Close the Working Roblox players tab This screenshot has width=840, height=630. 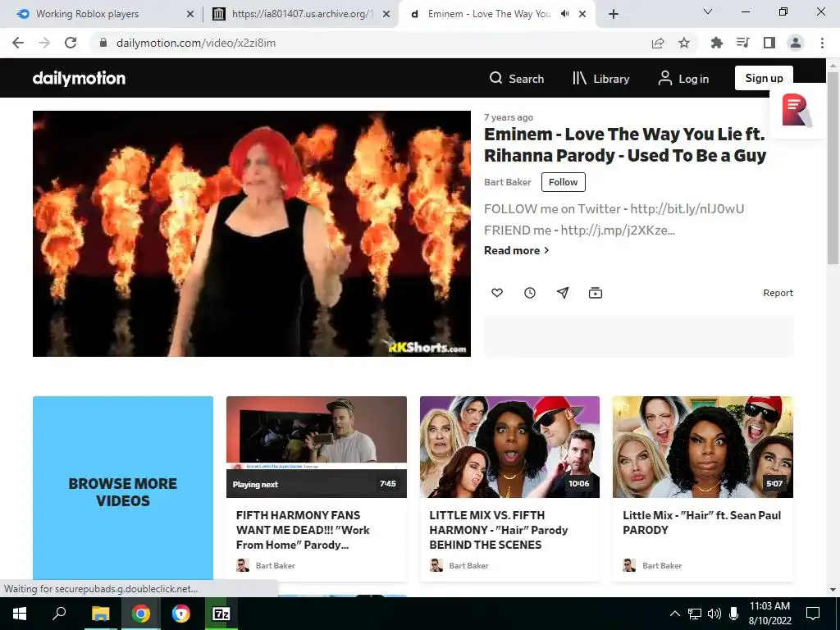[190, 14]
